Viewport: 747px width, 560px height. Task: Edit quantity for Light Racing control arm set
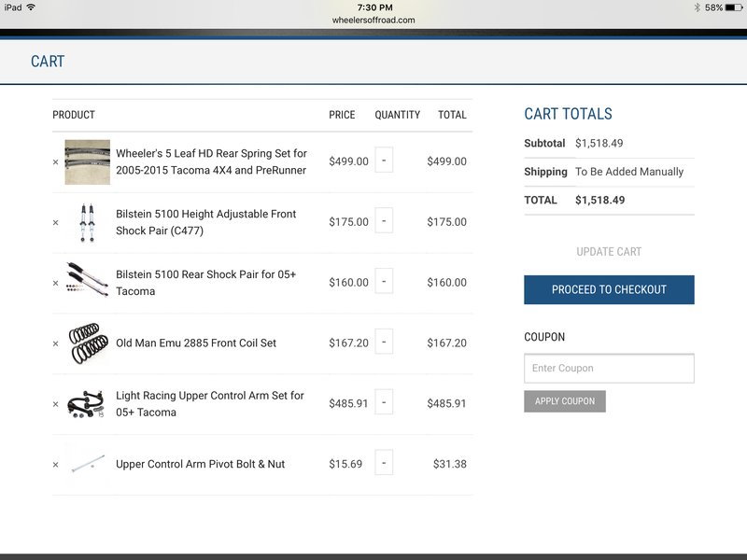click(x=384, y=402)
